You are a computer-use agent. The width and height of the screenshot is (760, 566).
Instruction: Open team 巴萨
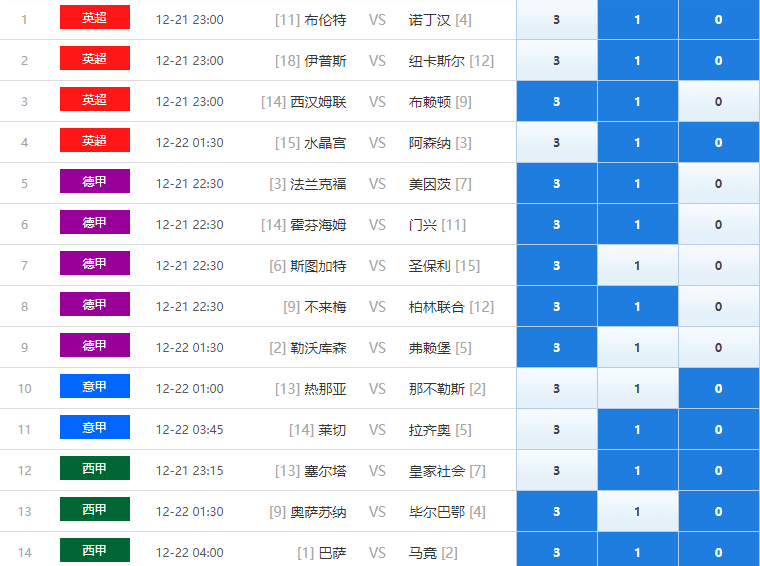332,553
